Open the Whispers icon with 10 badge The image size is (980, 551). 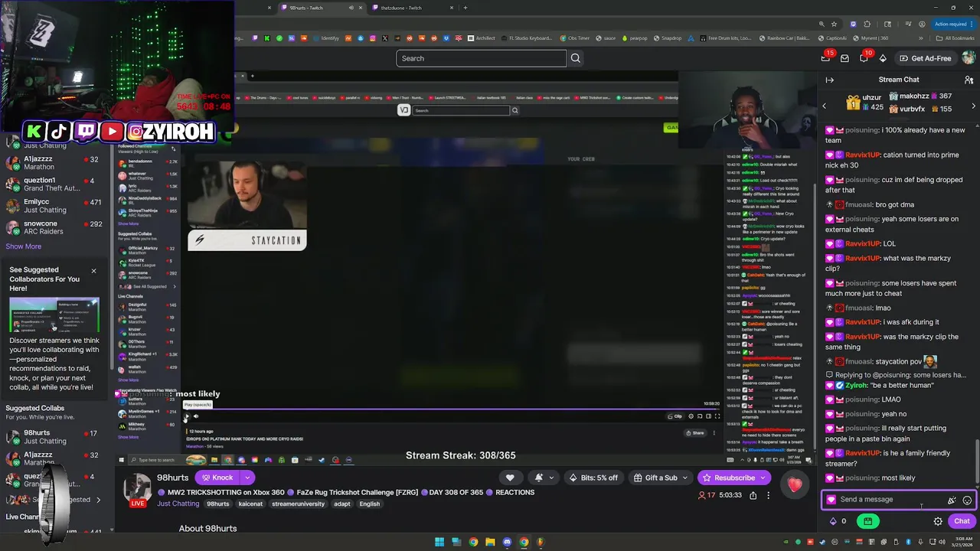864,58
